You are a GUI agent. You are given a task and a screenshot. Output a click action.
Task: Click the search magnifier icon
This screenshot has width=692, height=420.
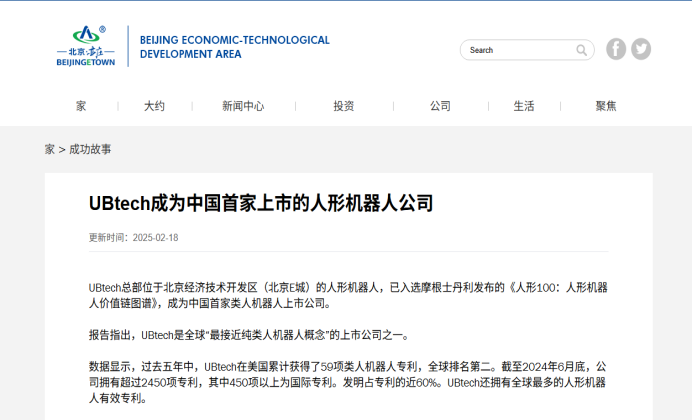581,50
